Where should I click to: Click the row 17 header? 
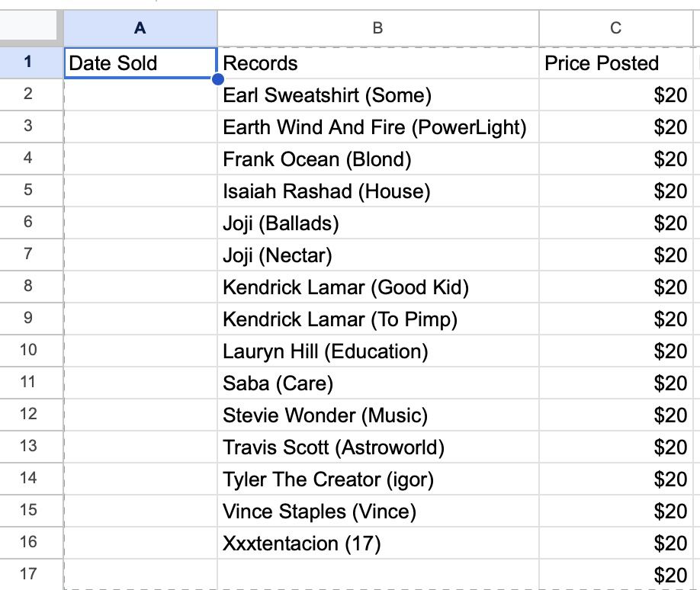pos(28,574)
